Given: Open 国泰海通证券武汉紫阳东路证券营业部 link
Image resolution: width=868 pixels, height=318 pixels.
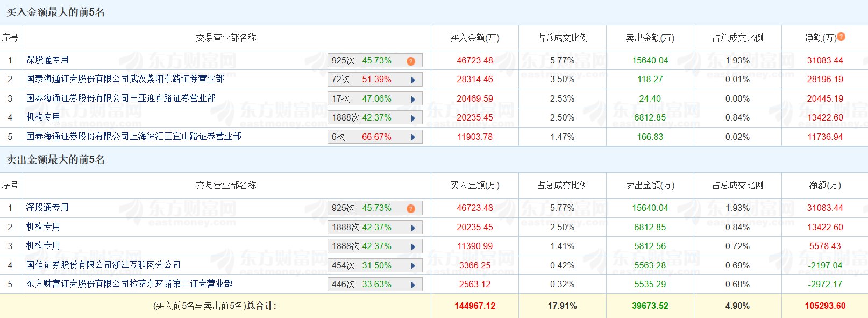Looking at the screenshot, I should [x=125, y=79].
